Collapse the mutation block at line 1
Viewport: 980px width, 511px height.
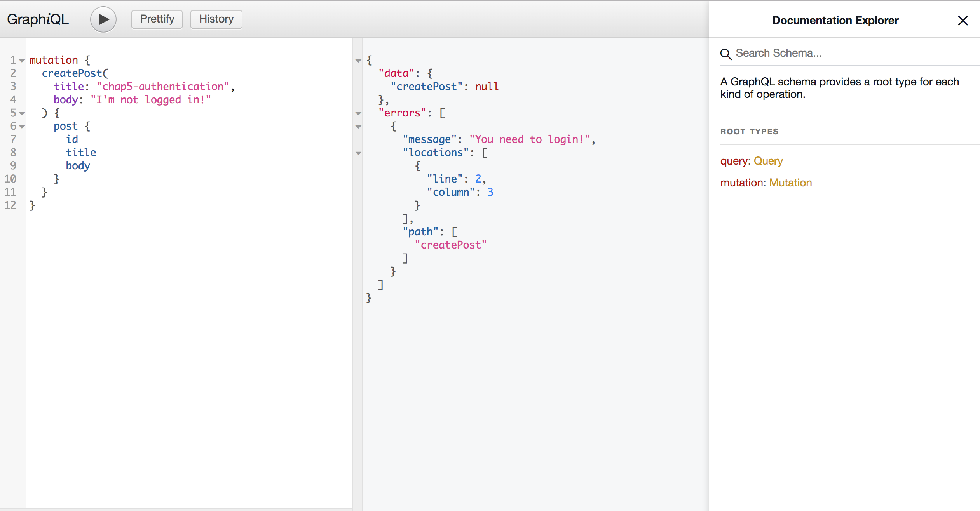click(x=22, y=61)
